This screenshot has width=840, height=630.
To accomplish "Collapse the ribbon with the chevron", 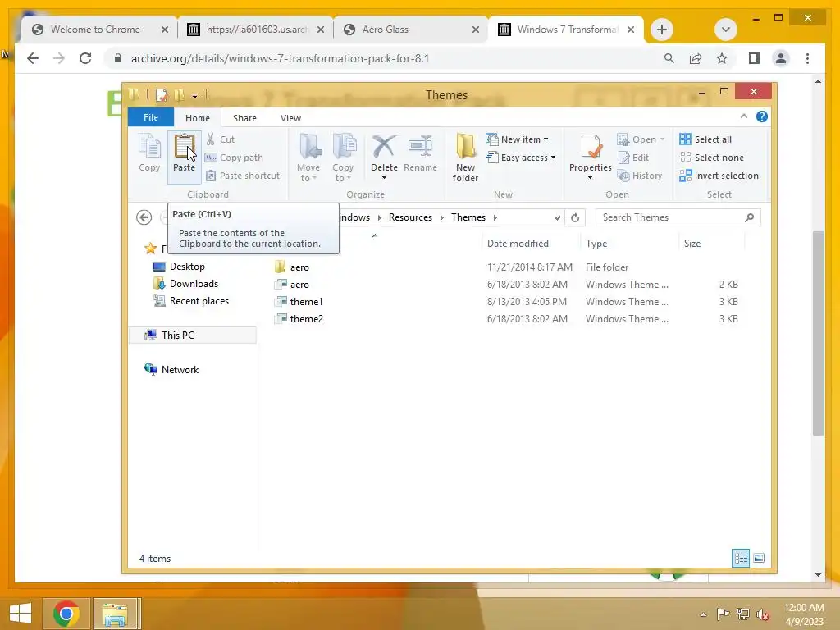I will point(743,116).
